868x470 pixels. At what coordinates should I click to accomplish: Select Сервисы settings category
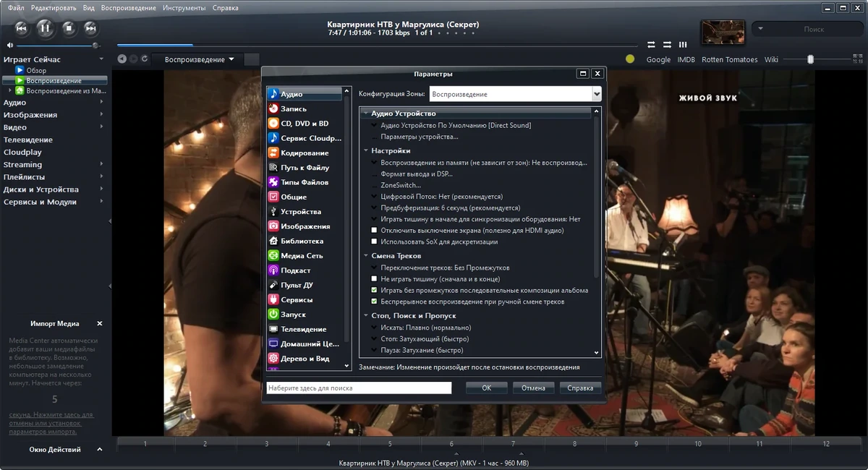click(x=304, y=299)
